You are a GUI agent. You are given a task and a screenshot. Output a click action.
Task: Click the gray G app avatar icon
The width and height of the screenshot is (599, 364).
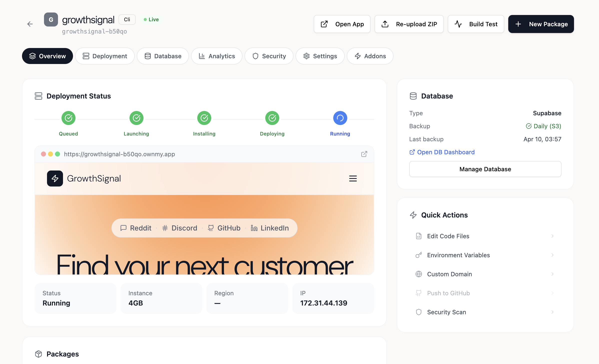tap(51, 19)
